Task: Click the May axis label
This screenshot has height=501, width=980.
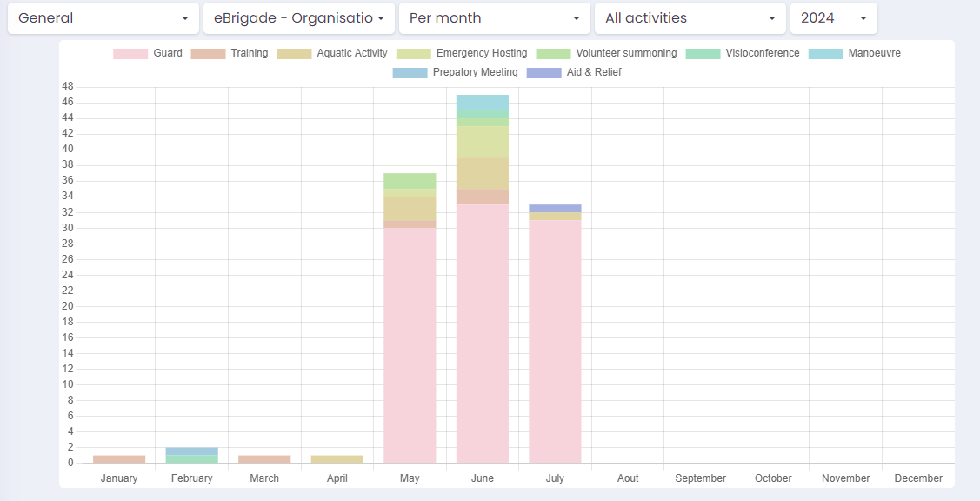Action: [x=410, y=478]
